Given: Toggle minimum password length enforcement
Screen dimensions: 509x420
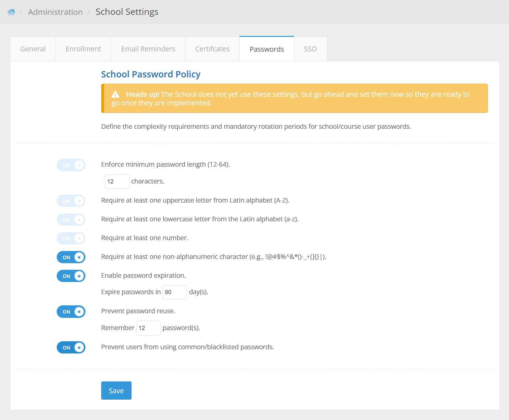Looking at the screenshot, I should click(x=71, y=165).
